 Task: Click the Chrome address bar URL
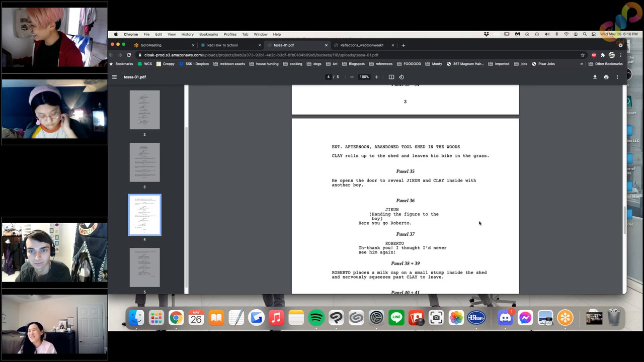[261, 55]
